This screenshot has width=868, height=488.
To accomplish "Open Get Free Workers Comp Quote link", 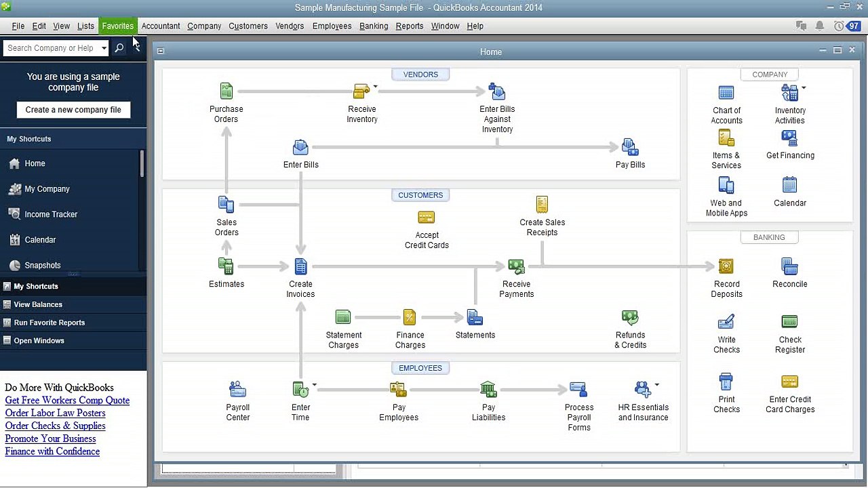I will pyautogui.click(x=67, y=401).
